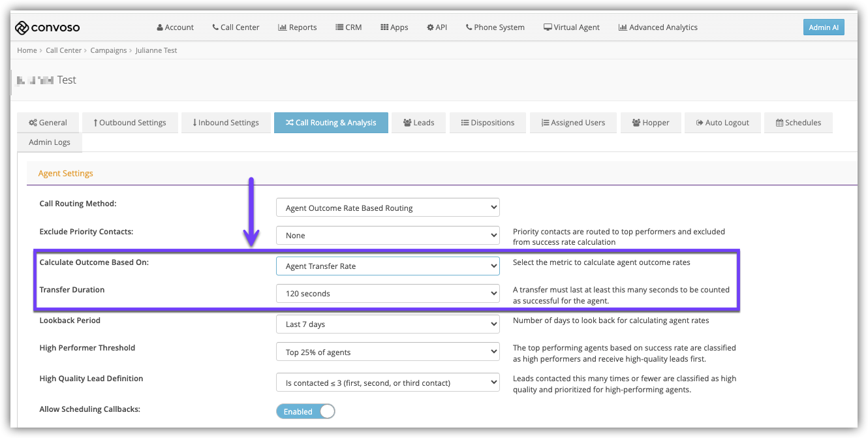Click 'Number of days to look back' description
The image size is (868, 438).
611,321
